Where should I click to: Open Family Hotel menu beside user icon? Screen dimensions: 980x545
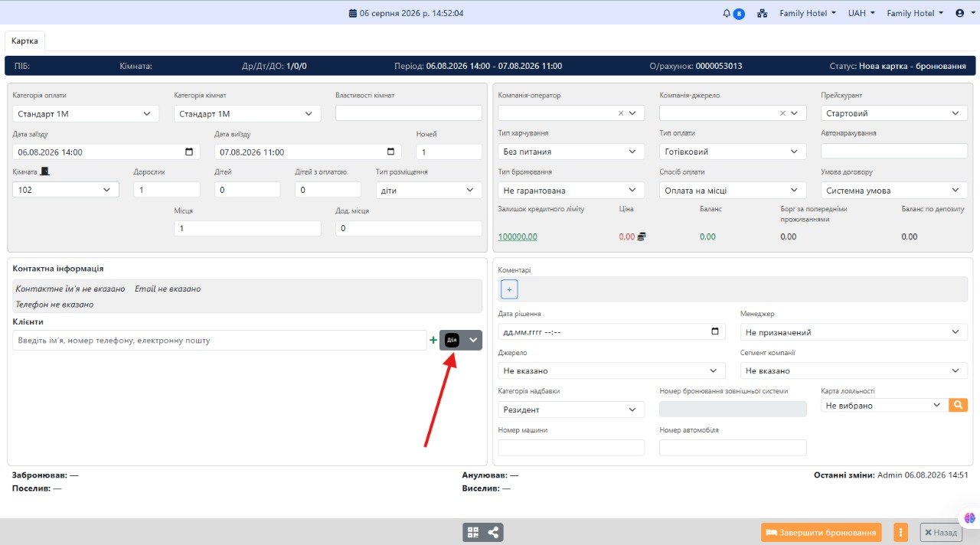(914, 13)
